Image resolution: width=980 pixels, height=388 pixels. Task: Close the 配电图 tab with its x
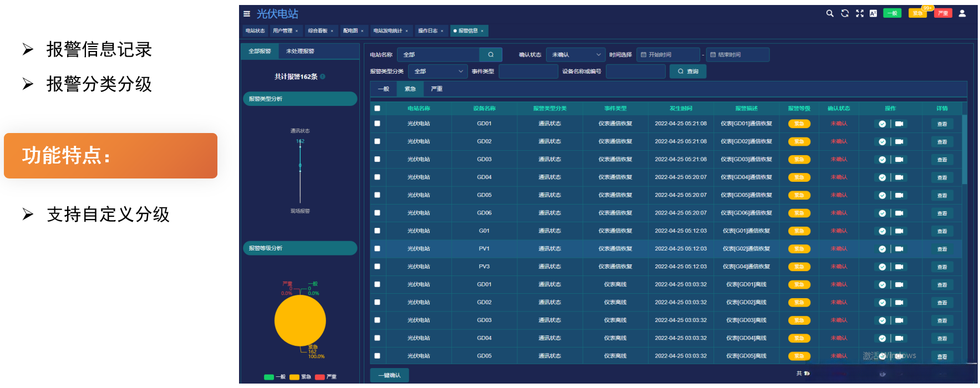(362, 31)
